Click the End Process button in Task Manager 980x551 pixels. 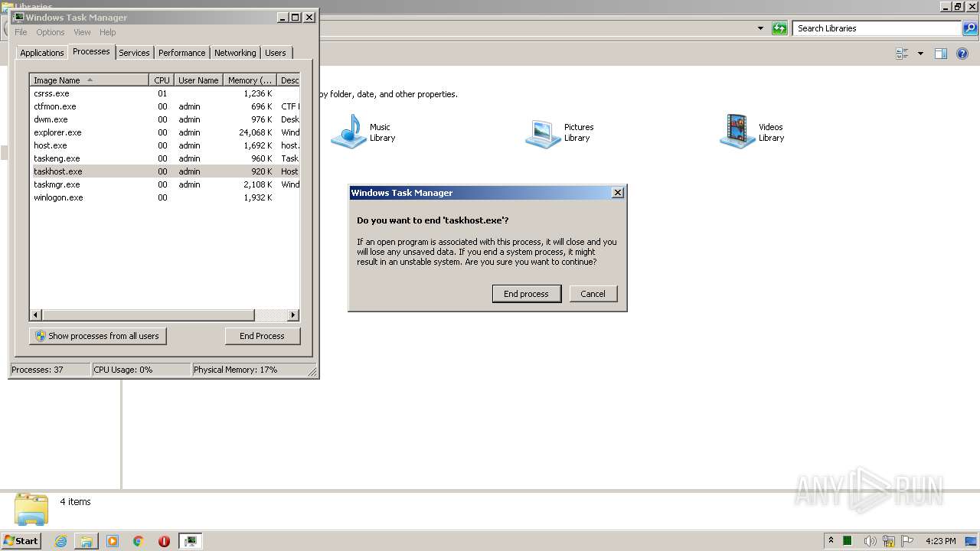(262, 336)
